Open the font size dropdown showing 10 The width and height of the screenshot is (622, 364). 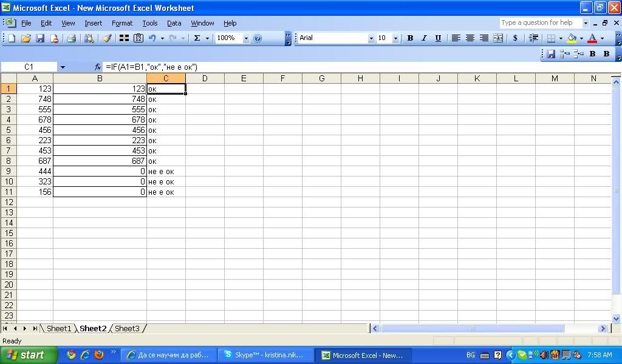tap(395, 38)
